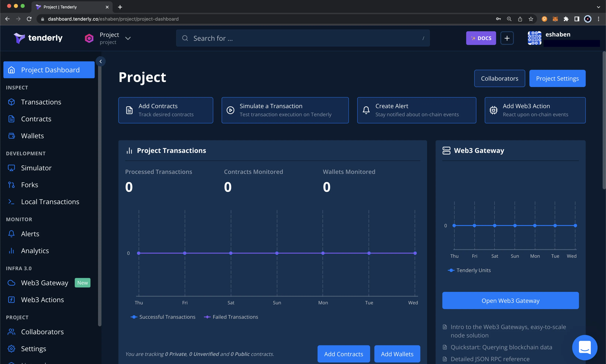Click the Forks branch icon

pyautogui.click(x=11, y=185)
